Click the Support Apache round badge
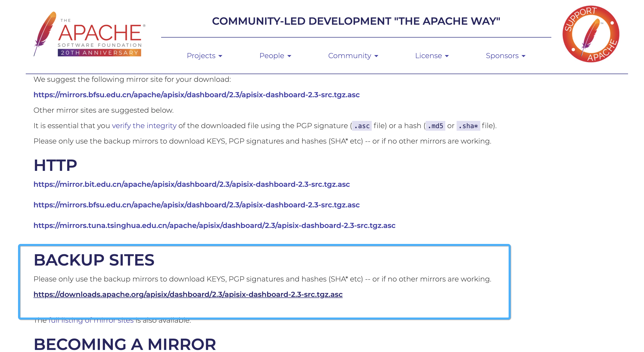 [x=591, y=34]
